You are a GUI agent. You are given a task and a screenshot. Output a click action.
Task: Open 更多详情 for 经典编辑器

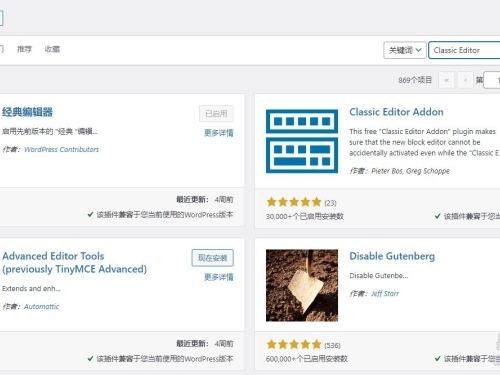219,133
